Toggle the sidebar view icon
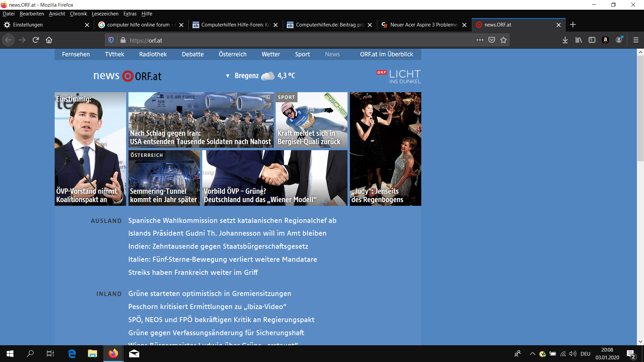644x362 pixels. (592, 40)
